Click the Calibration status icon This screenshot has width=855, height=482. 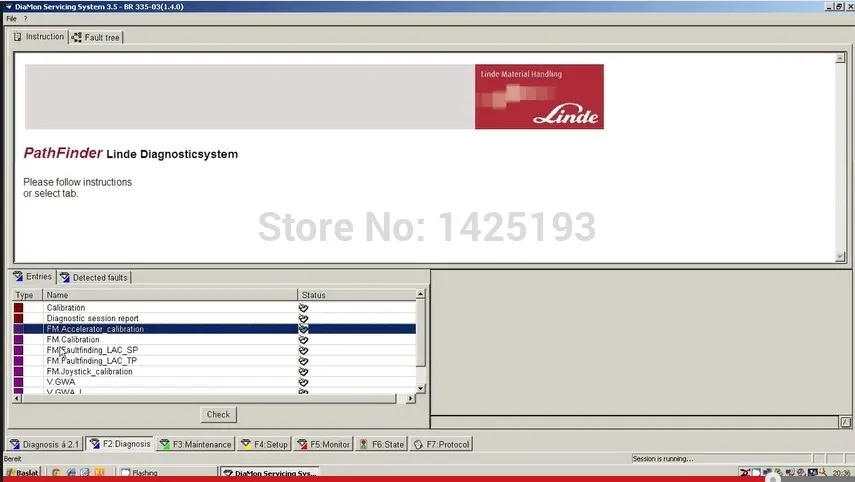(x=303, y=308)
